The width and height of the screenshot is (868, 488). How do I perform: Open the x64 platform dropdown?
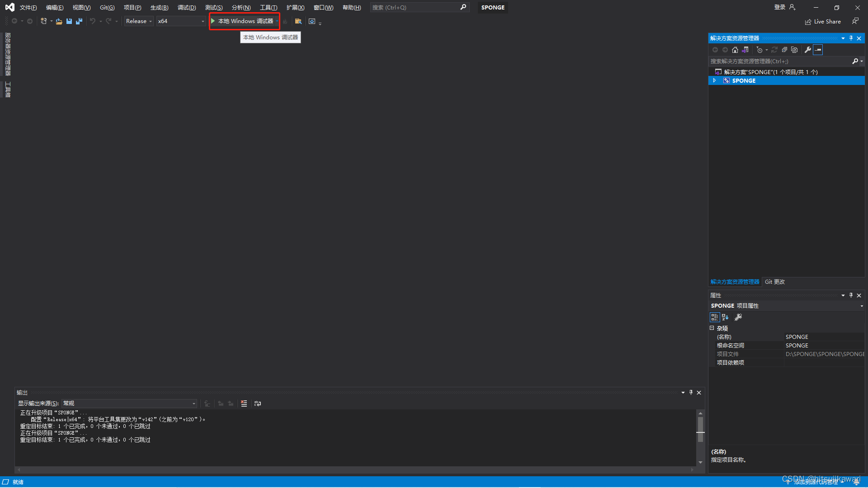click(181, 21)
